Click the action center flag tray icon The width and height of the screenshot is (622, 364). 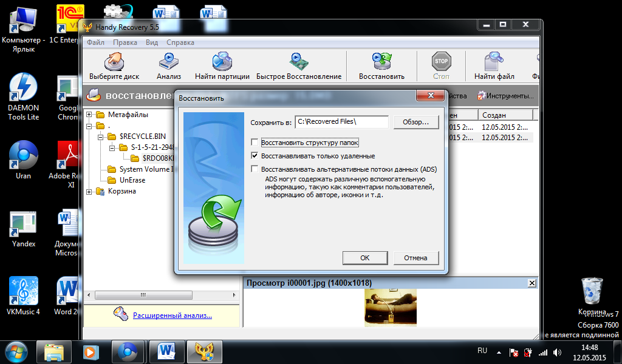513,352
